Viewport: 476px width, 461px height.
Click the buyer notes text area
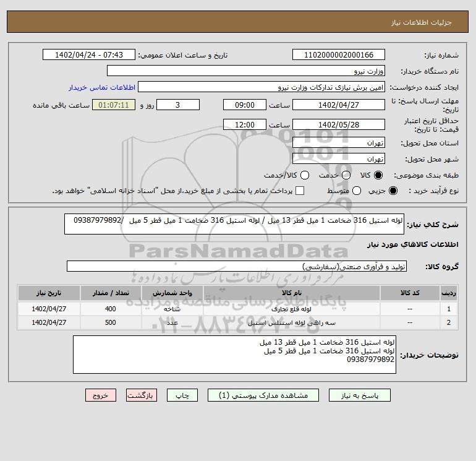[x=234, y=355]
